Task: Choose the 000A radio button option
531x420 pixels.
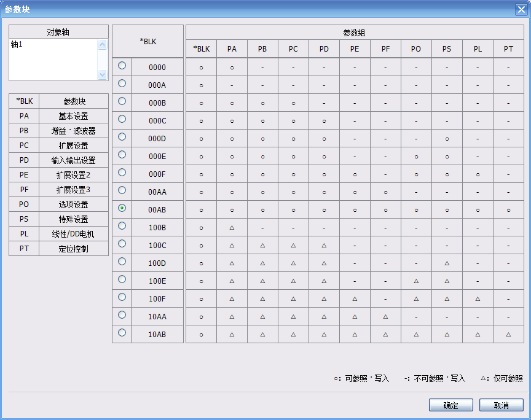Action: [122, 83]
